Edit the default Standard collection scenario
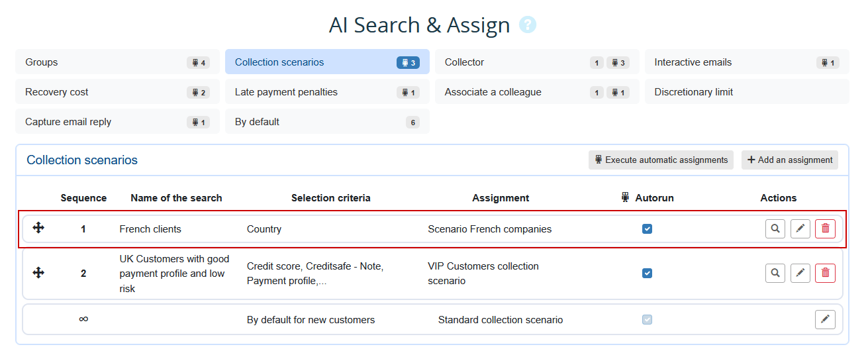This screenshot has width=868, height=357. [825, 320]
